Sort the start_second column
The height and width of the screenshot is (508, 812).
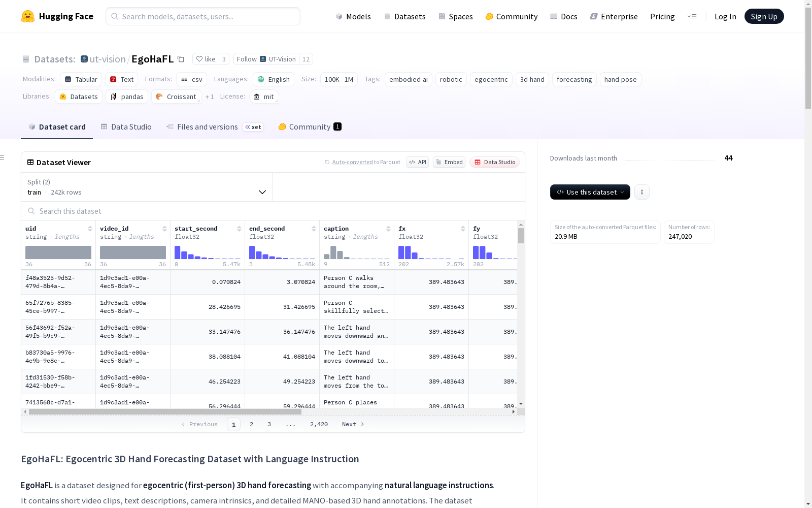click(239, 229)
